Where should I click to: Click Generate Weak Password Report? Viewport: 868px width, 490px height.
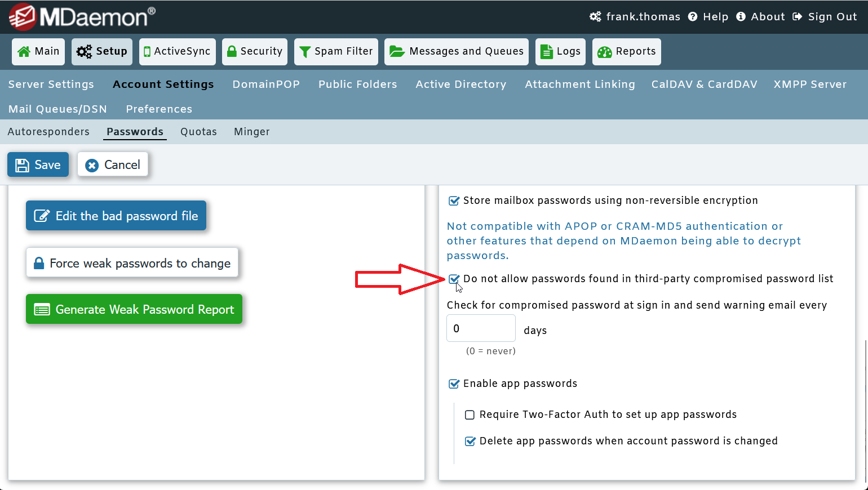tap(134, 309)
